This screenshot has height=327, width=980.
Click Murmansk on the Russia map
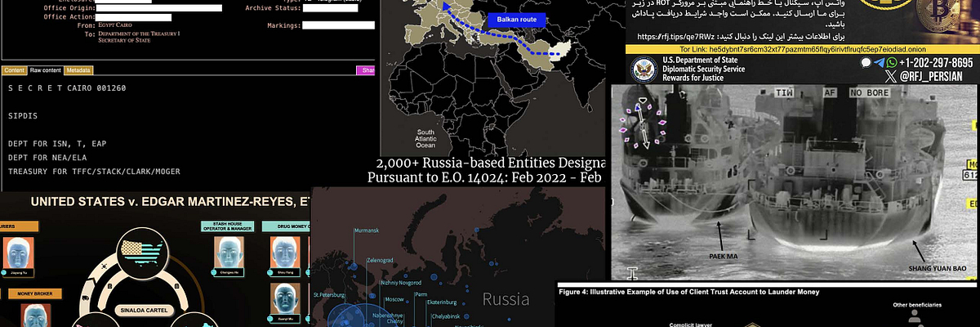367,231
